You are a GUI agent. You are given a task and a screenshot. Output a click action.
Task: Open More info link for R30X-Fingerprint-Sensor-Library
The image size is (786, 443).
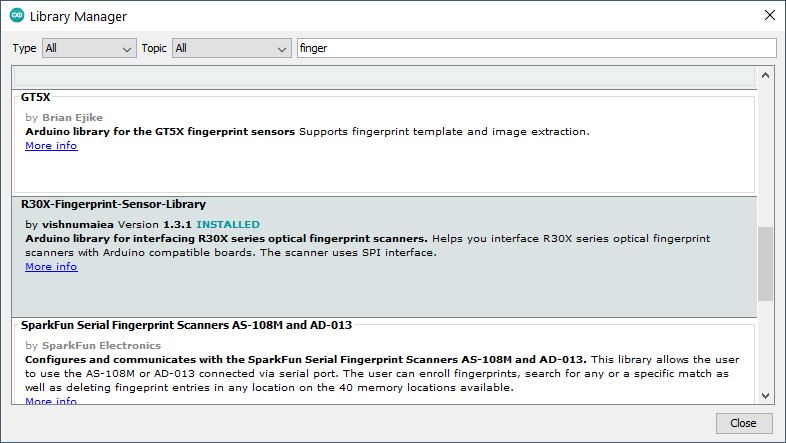click(x=51, y=267)
